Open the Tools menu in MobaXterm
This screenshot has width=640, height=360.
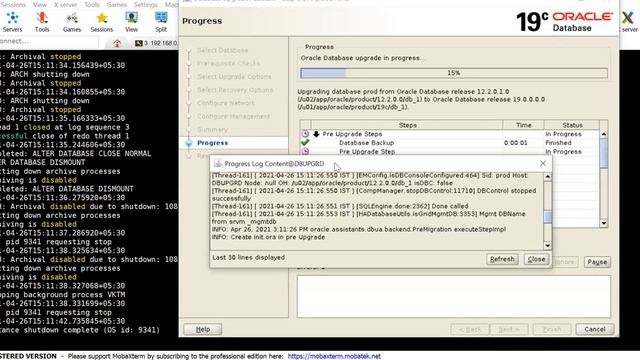click(92, 4)
